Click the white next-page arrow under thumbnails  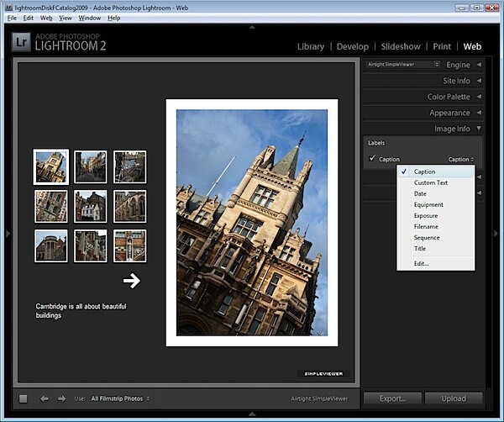pos(132,281)
